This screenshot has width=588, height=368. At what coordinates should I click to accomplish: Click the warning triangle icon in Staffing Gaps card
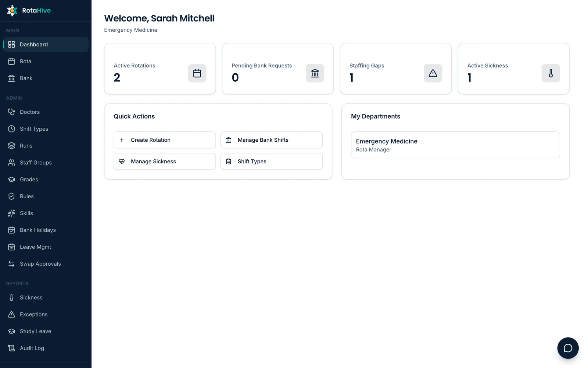433,73
